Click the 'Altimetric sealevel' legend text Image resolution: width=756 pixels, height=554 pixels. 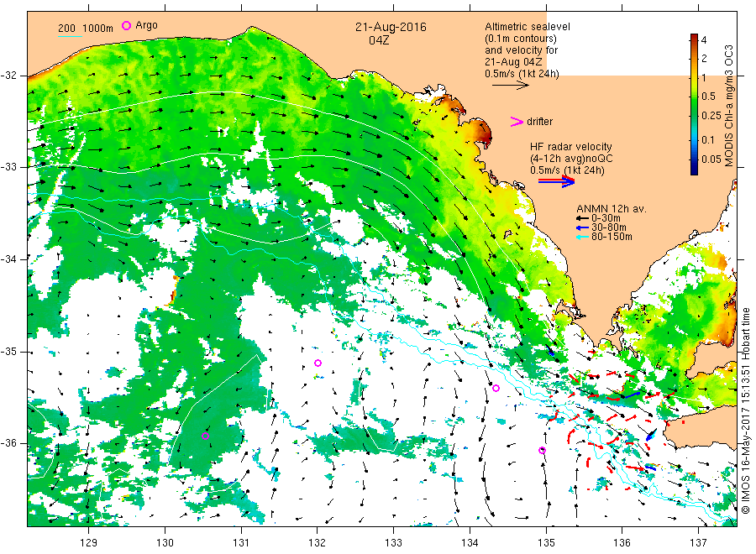pyautogui.click(x=527, y=27)
